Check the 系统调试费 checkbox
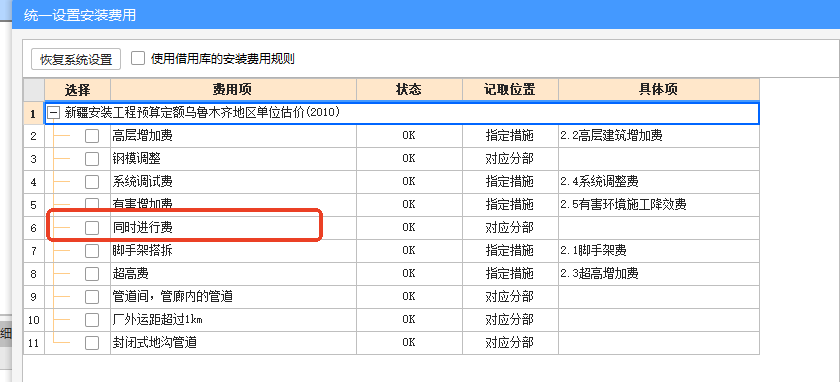 click(92, 182)
